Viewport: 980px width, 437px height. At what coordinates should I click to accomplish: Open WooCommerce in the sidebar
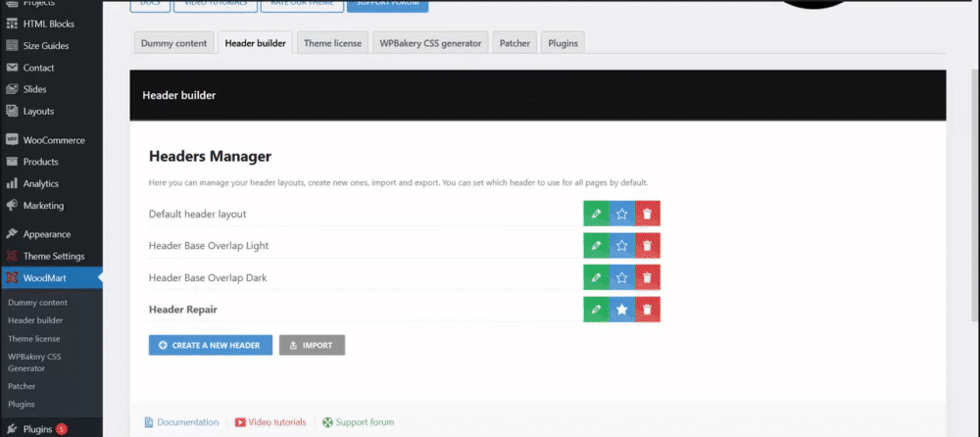[51, 140]
